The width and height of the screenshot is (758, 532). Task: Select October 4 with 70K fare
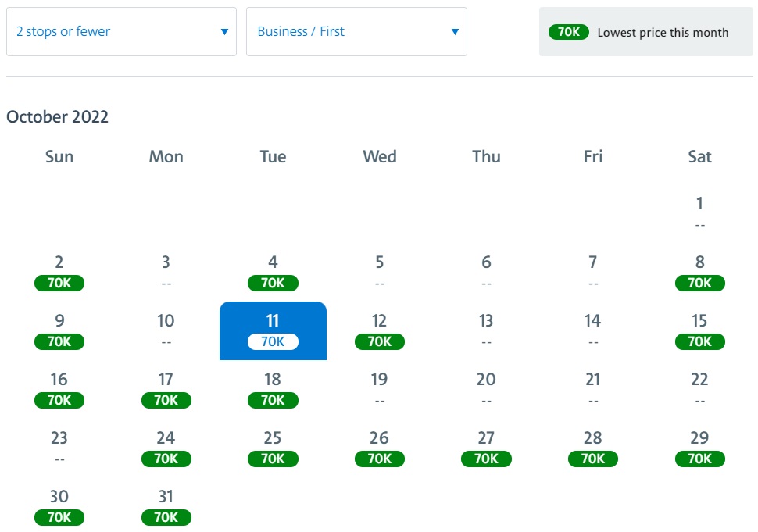click(x=274, y=273)
